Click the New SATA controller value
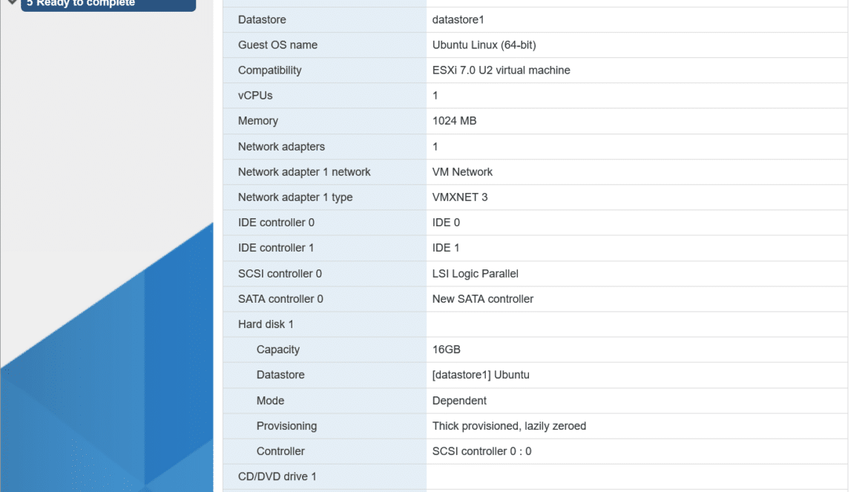Image resolution: width=868 pixels, height=492 pixels. [483, 299]
